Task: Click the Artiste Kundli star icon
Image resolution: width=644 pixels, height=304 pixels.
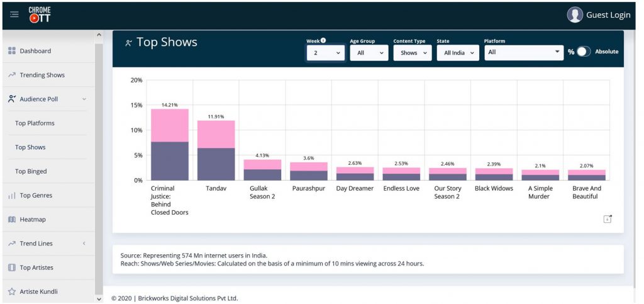Action: click(11, 292)
